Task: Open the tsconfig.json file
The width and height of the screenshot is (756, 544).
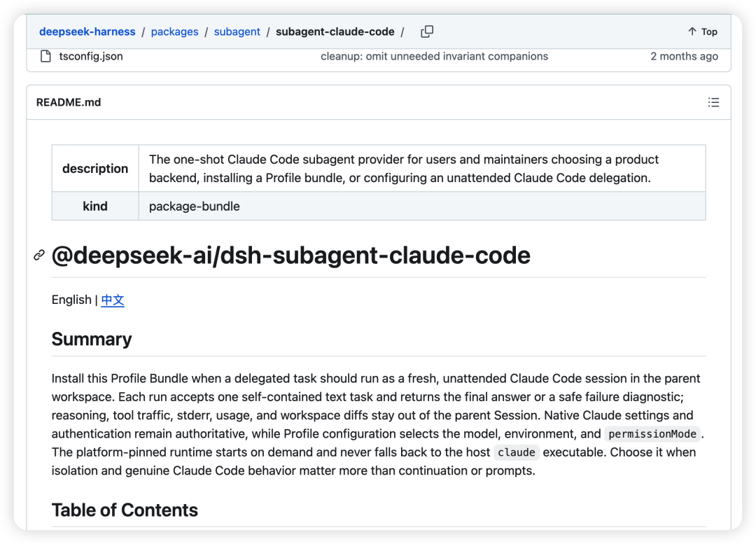Action: pos(91,57)
